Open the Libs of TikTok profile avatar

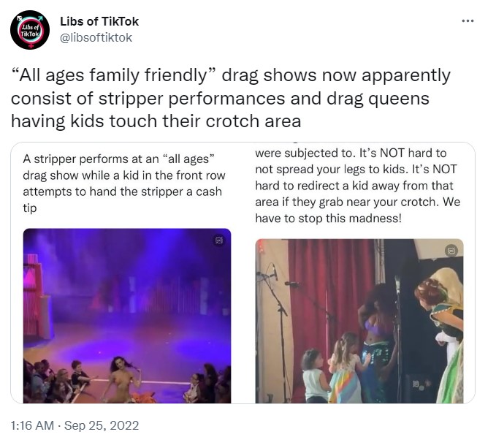(x=30, y=30)
